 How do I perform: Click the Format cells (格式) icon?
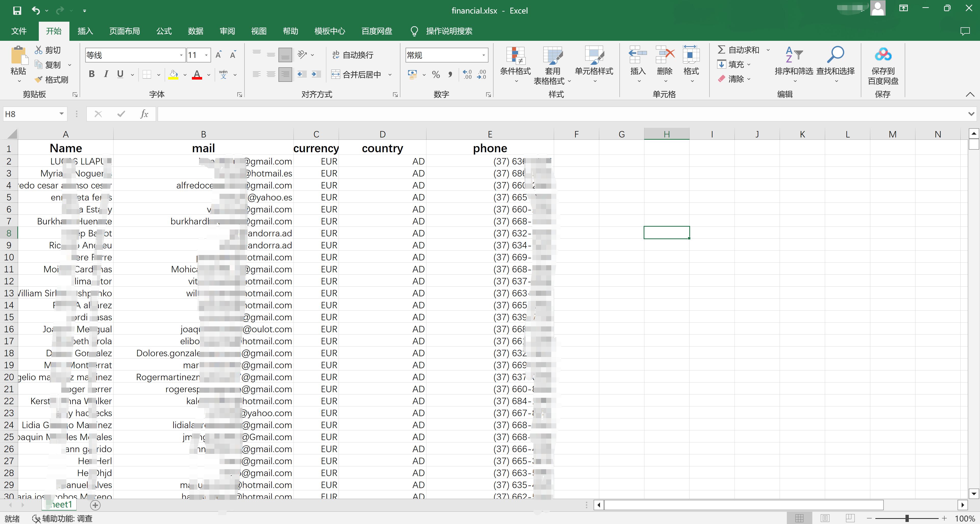click(691, 55)
